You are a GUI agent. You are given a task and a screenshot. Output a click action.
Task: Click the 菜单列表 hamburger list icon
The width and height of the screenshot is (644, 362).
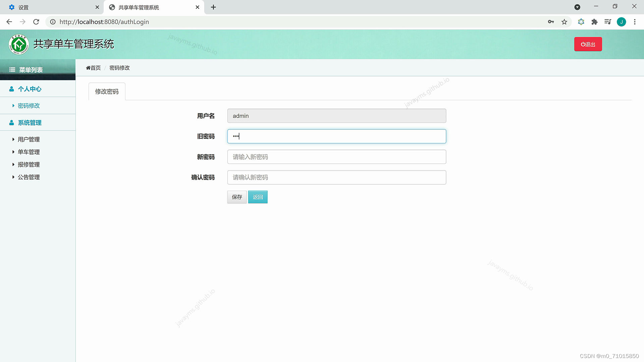tap(12, 70)
